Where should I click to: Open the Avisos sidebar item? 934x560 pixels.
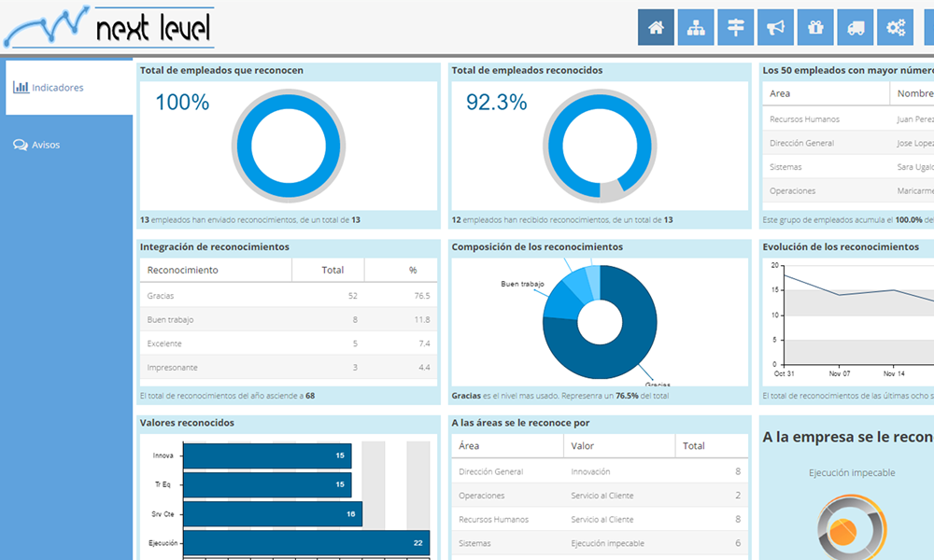click(x=69, y=145)
